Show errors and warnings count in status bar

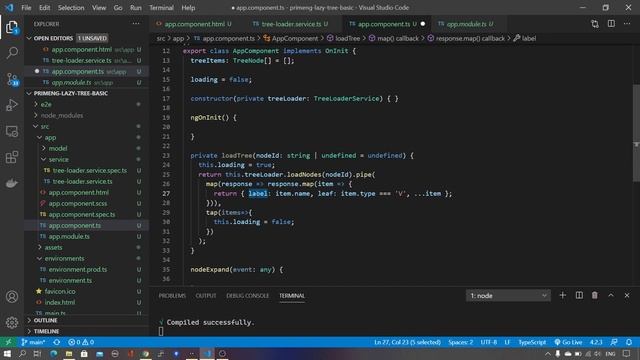point(81,342)
